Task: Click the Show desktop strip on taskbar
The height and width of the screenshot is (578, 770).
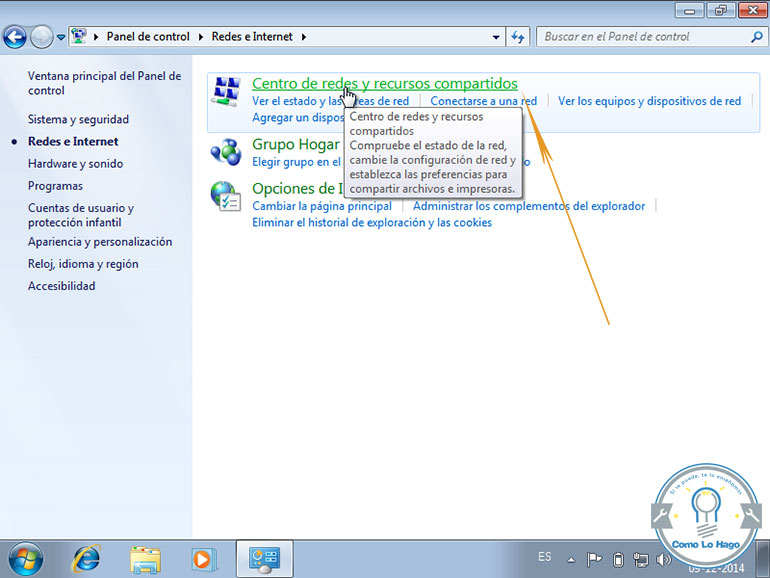Action: (763, 559)
